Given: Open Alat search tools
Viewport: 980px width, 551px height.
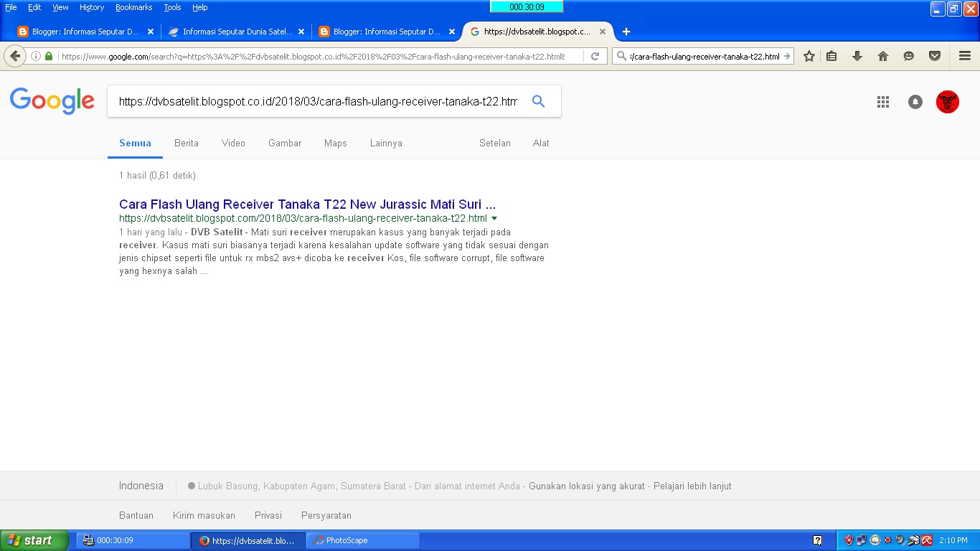Looking at the screenshot, I should coord(541,143).
